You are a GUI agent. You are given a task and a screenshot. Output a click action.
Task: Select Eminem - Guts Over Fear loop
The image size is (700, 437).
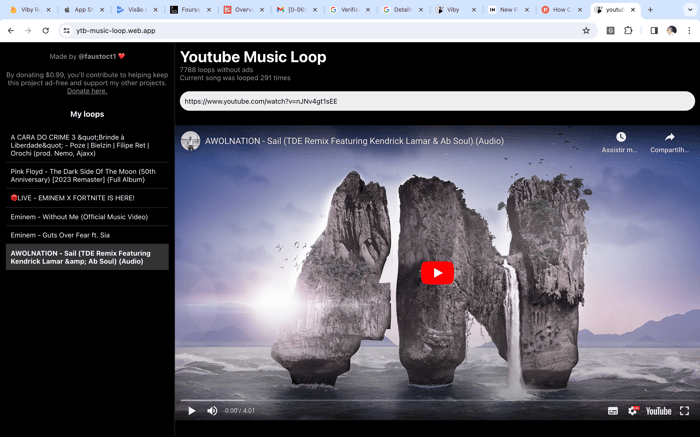(x=87, y=235)
